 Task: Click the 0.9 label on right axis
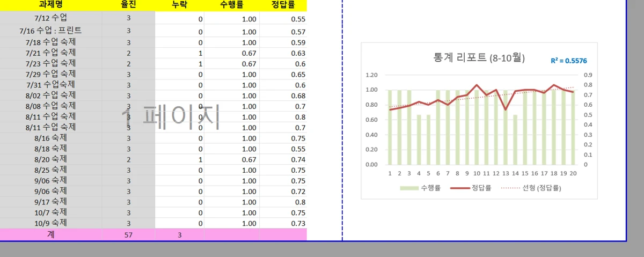click(x=589, y=75)
